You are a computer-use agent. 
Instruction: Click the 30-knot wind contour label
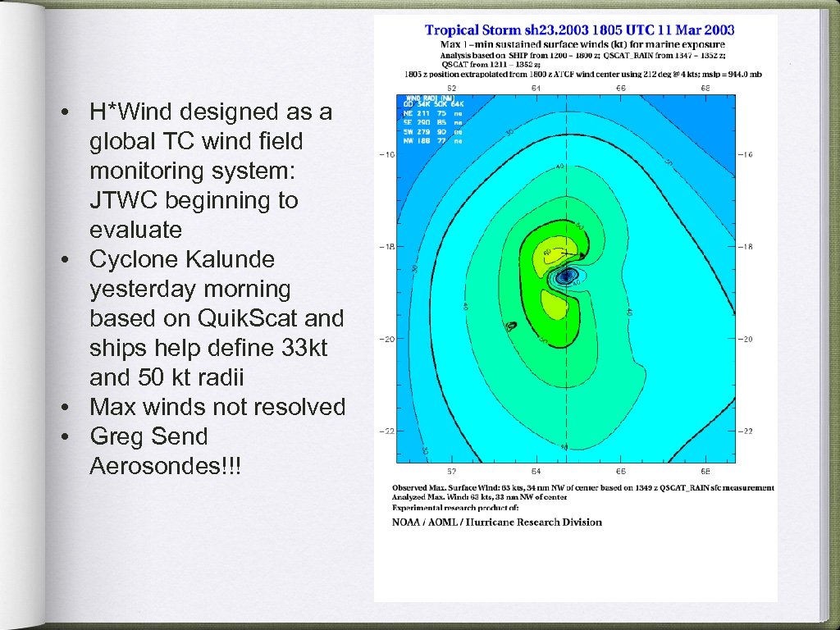509,132
